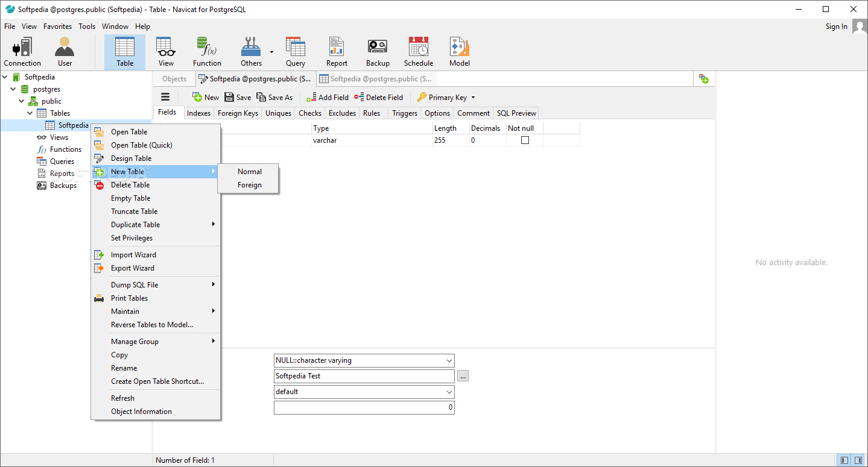Open the Query toolbar icon
Viewport: 868px width, 467px height.
pos(296,52)
